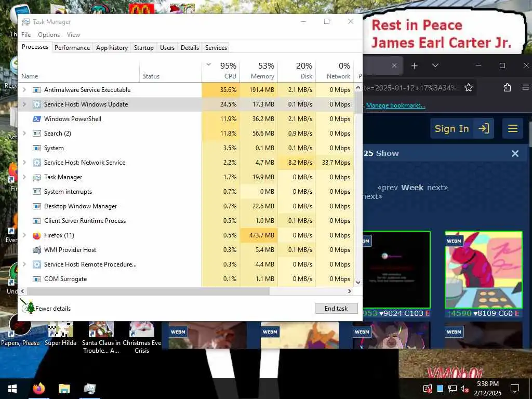Open Firefox list all tabs dropdown

(x=435, y=66)
